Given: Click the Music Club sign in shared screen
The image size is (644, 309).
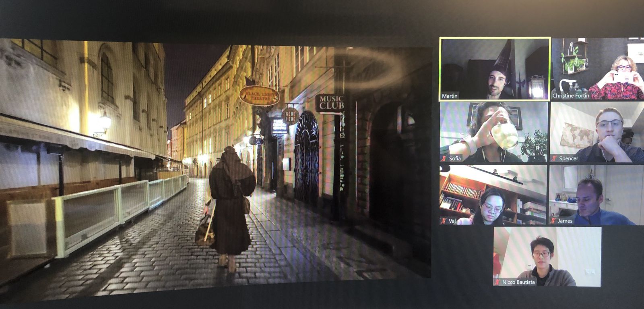Looking at the screenshot, I should pos(332,102).
